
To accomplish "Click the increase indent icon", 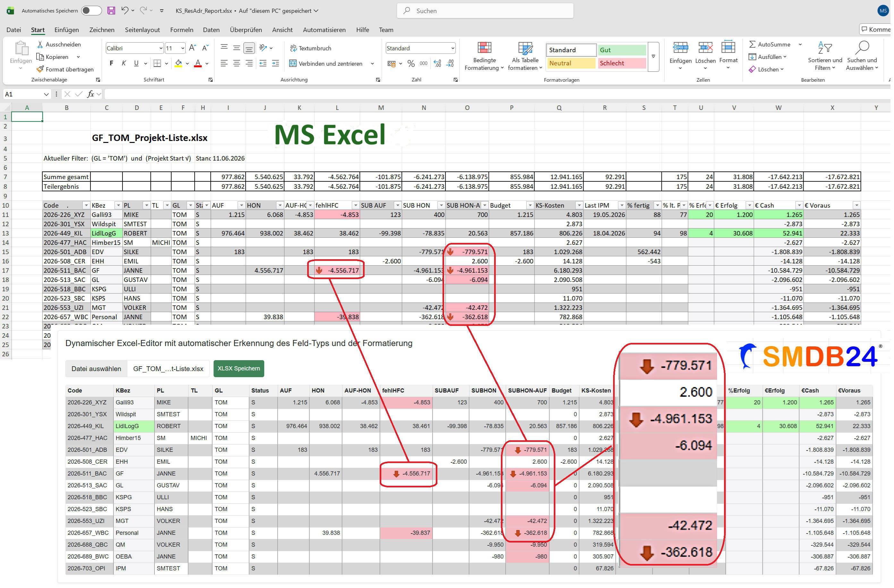I will click(x=275, y=63).
